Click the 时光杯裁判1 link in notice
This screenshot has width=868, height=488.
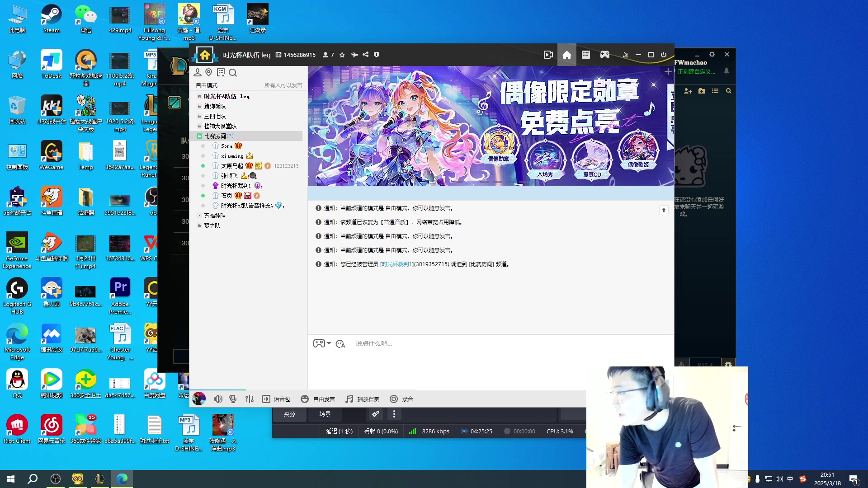[x=397, y=264]
